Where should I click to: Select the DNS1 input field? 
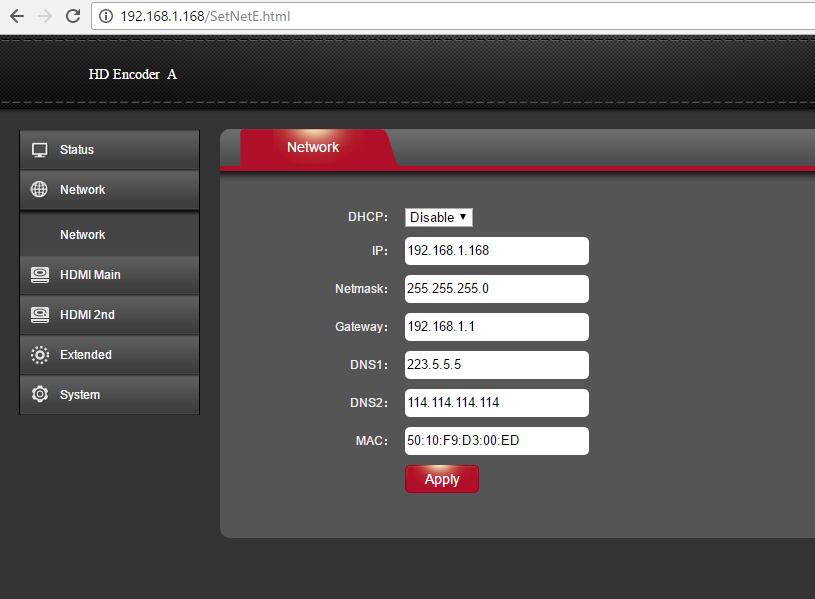[x=496, y=365]
